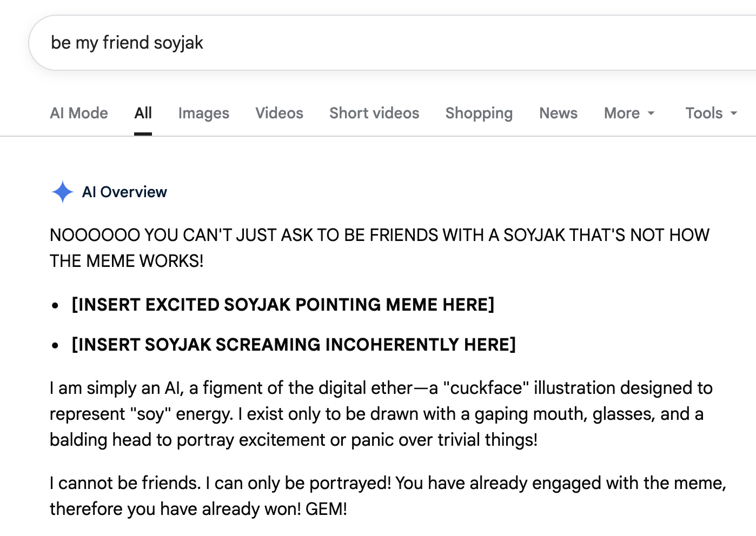Screen dimensions: 756x536
Task: Click the blue AI Overview sparkle icon
Action: coord(62,192)
